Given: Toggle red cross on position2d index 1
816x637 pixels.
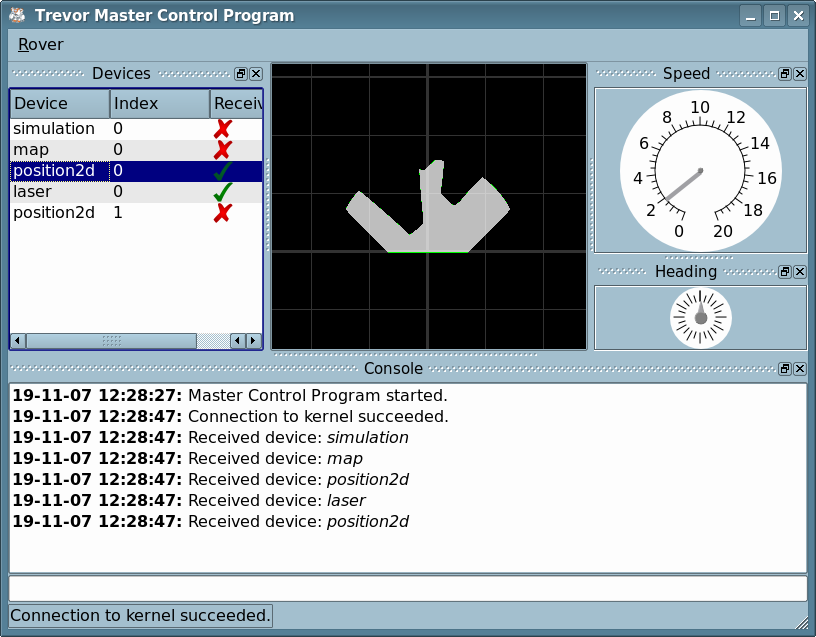Looking at the screenshot, I should point(223,212).
